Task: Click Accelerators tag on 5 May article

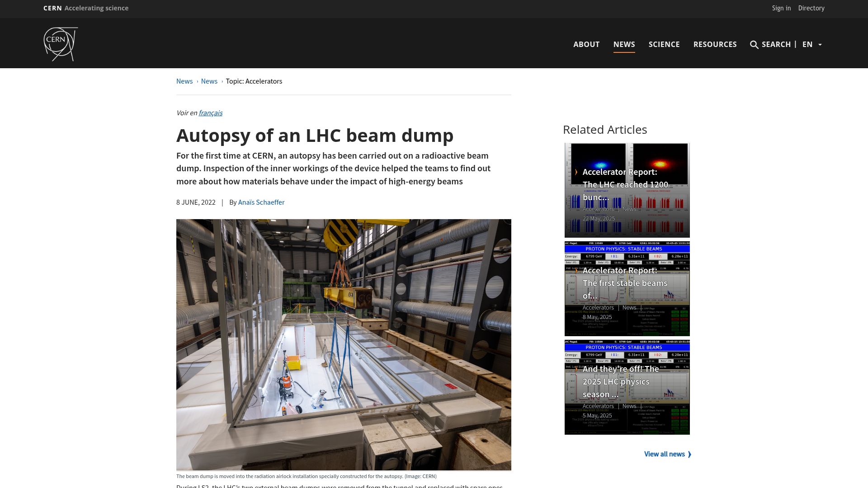Action: 598,406
